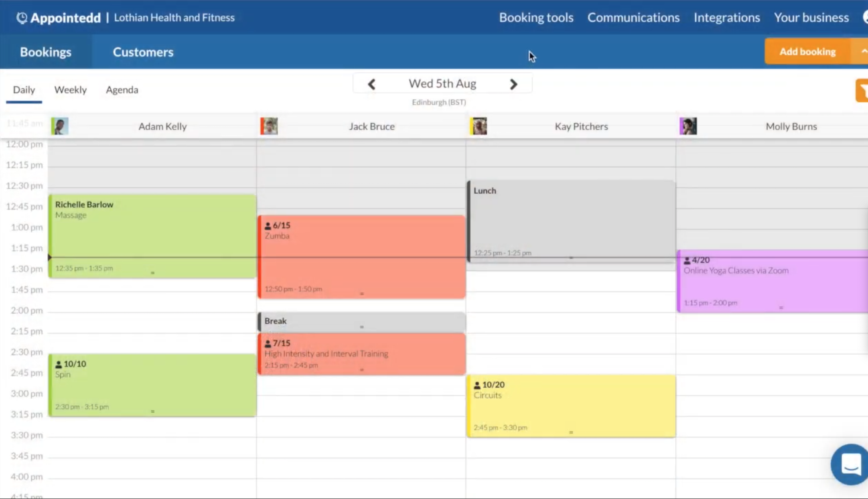Go to the next day arrow
Viewport: 868px width, 499px height.
(x=513, y=84)
